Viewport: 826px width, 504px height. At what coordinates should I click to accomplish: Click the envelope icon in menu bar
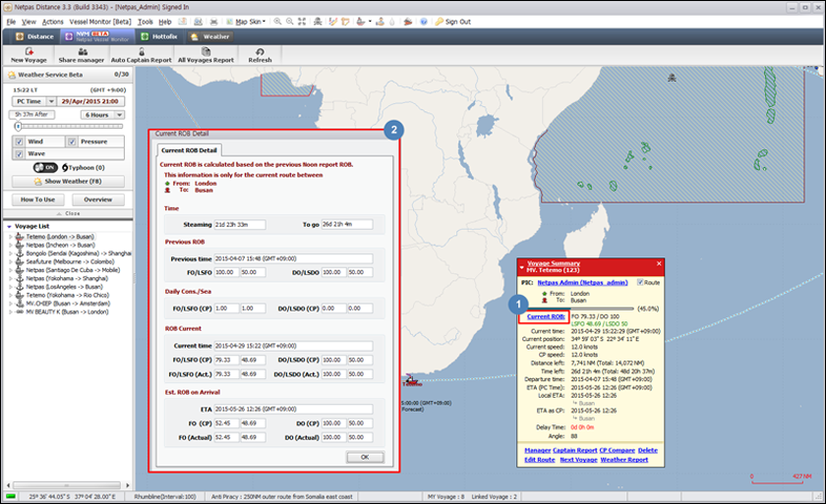182,22
